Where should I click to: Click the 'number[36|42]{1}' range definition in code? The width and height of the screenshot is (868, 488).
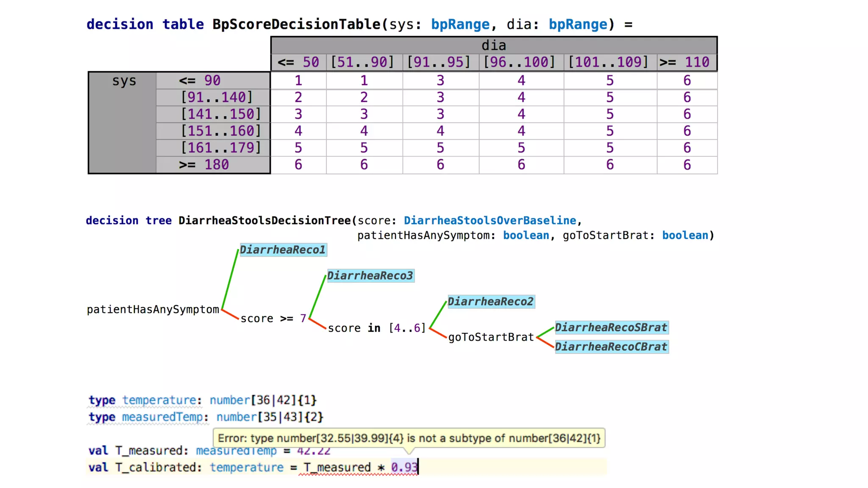point(263,400)
